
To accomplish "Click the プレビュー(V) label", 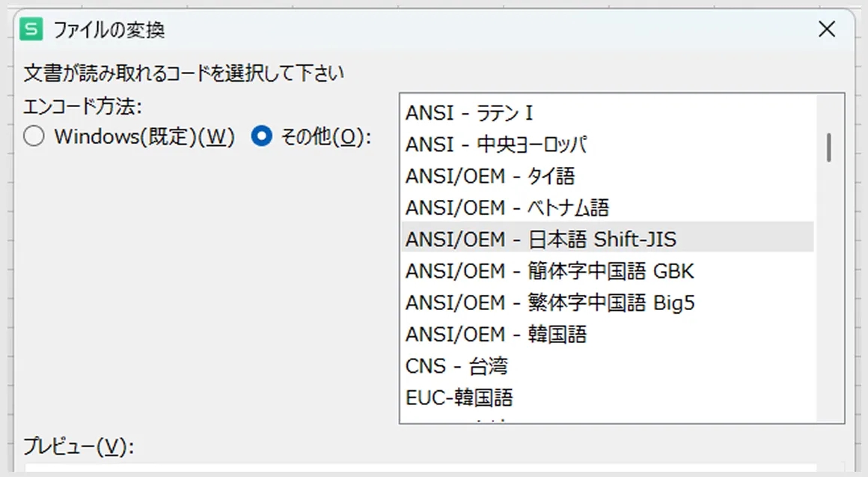I will (79, 446).
